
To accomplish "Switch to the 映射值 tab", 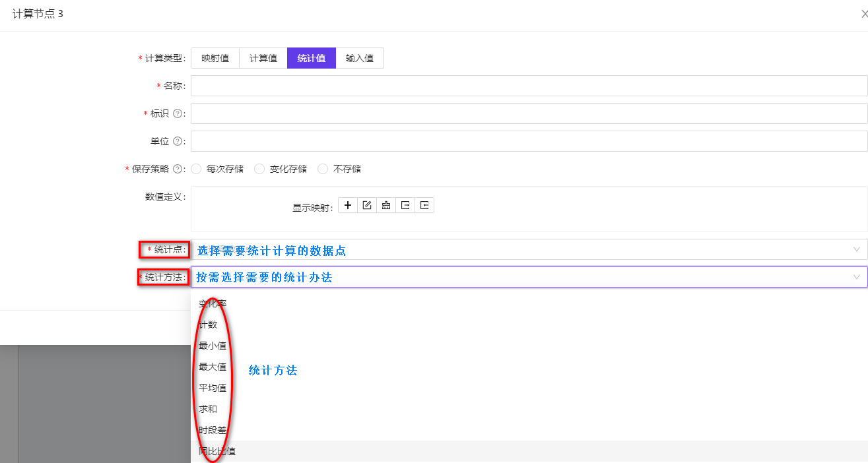I will click(215, 58).
